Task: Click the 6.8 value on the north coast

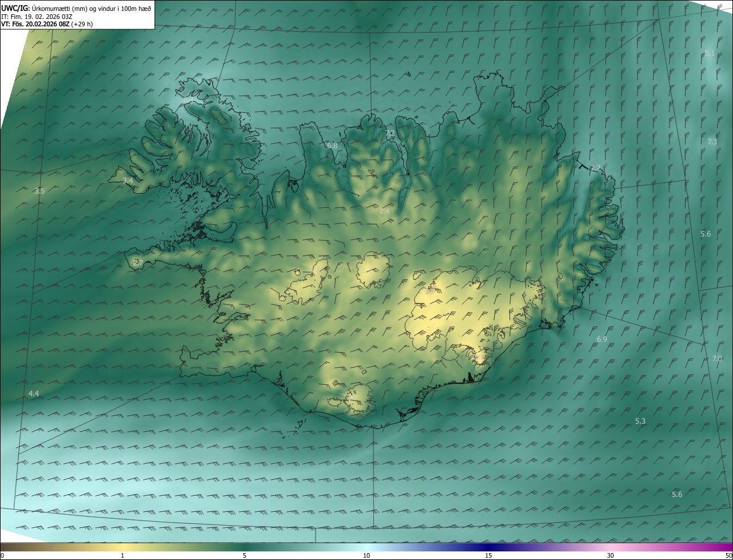Action: 332,146
